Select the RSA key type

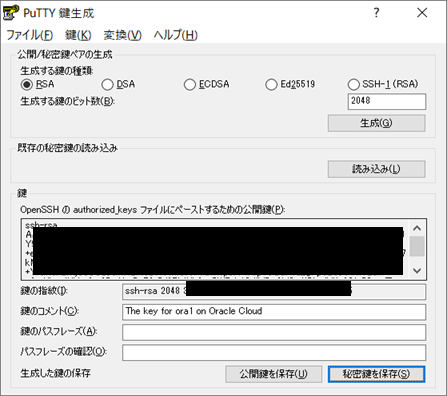pos(37,84)
